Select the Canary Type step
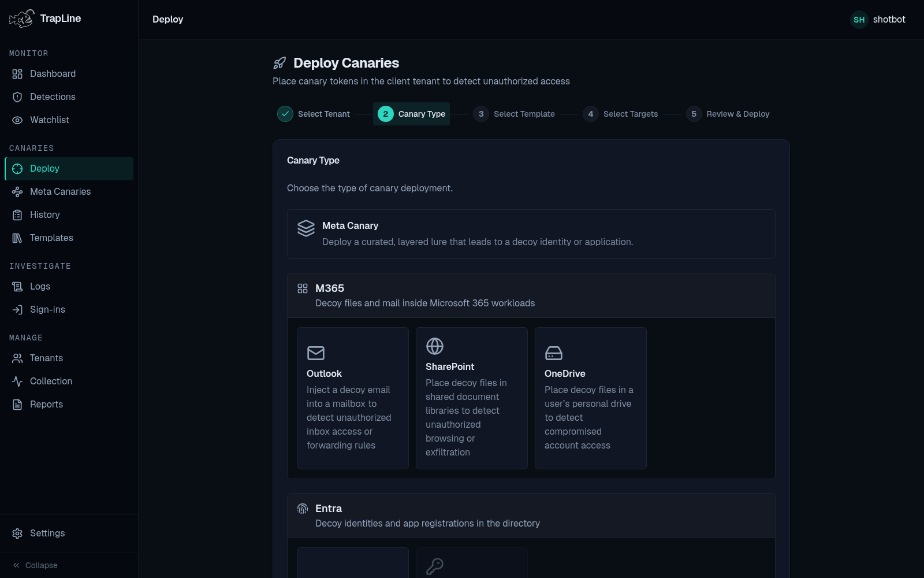Screen dimensions: 924x578 pos(411,114)
